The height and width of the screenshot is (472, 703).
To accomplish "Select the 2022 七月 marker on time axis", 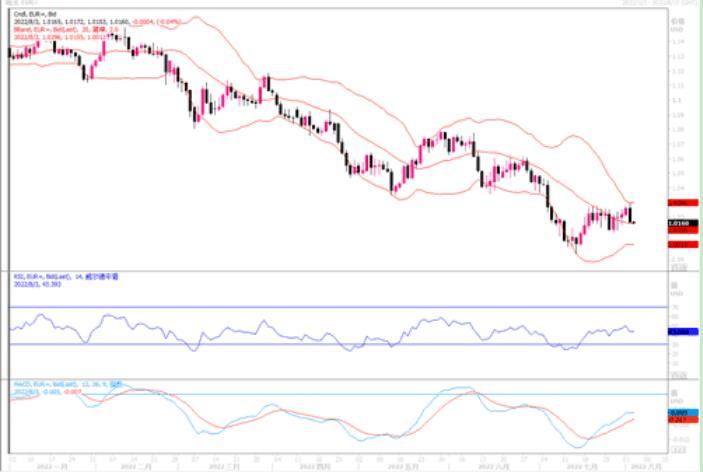I will pos(581,467).
